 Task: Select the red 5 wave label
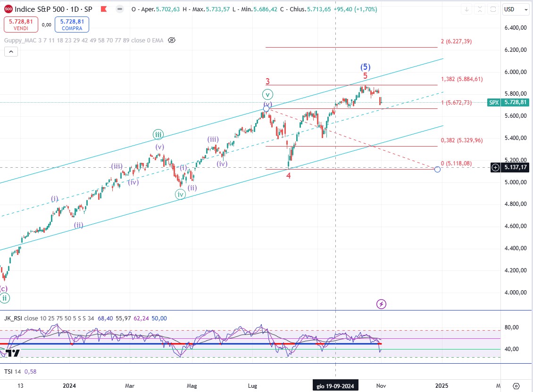[365, 76]
